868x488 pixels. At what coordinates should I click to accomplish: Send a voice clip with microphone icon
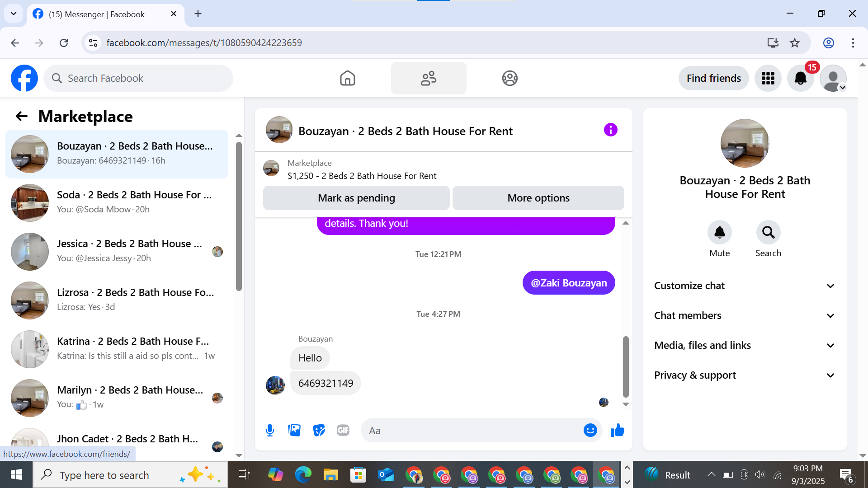[270, 430]
